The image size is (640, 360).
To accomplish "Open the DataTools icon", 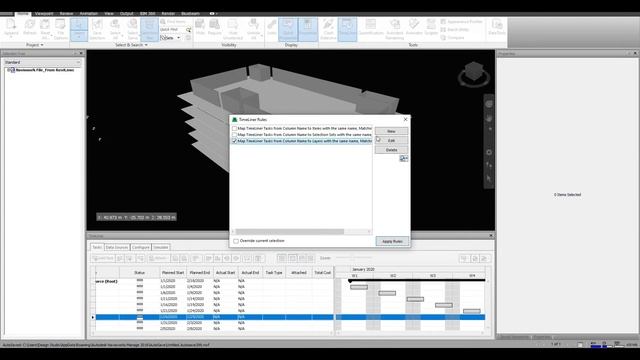I will click(497, 27).
